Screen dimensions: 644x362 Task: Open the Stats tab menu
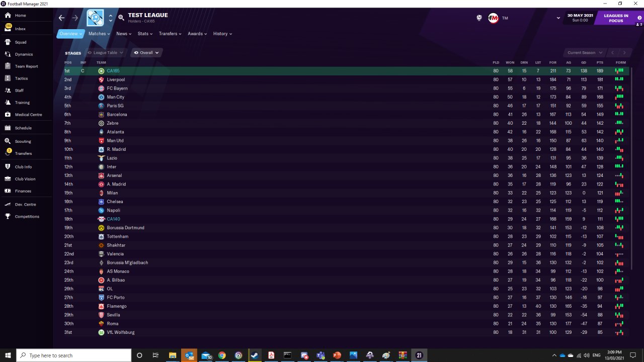145,34
